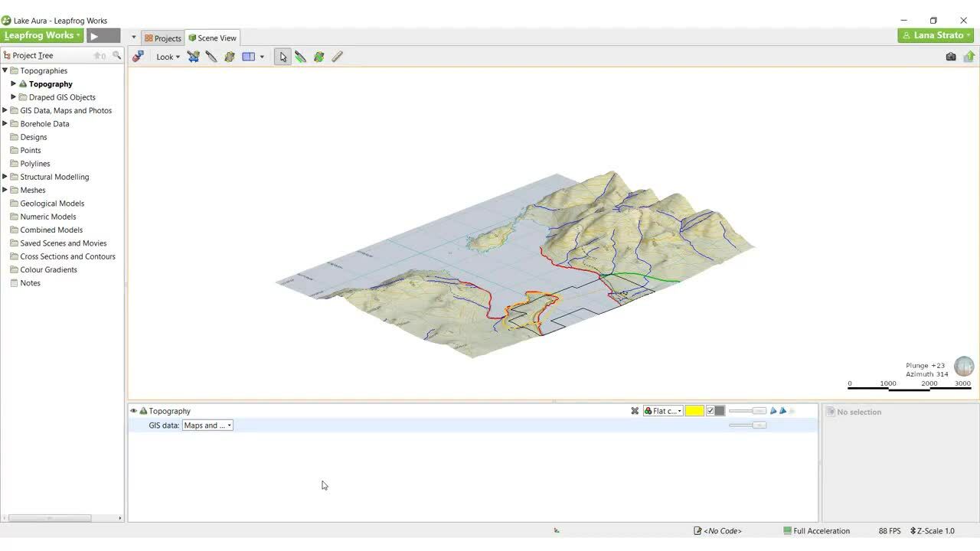
Task: Open the split view layout dropdown arrow
Action: 262,57
